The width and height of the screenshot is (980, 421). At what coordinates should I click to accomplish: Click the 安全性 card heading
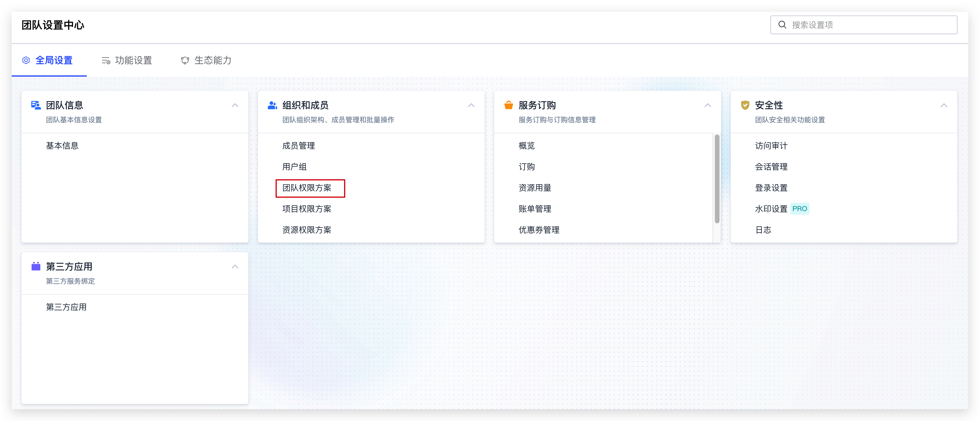[x=769, y=105]
